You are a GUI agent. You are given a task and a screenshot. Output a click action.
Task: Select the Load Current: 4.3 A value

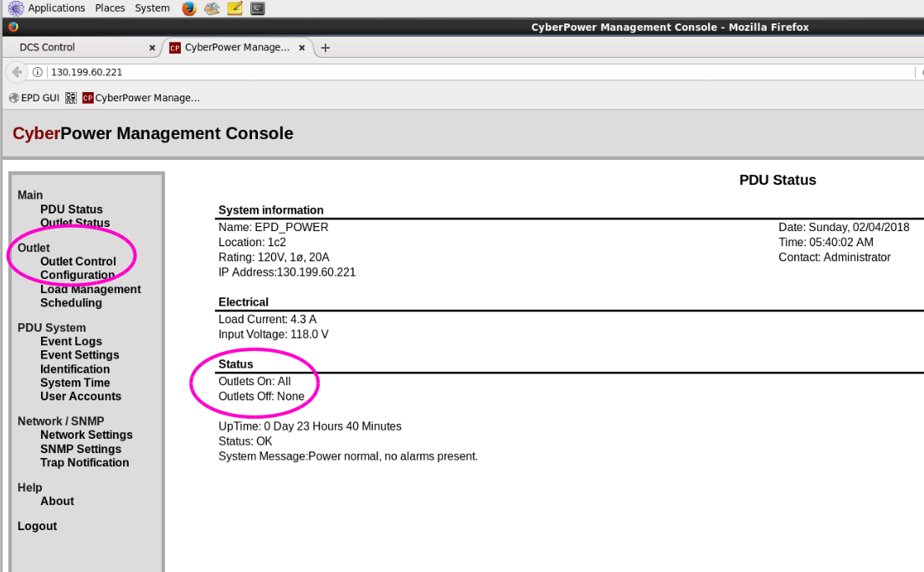[x=268, y=319]
